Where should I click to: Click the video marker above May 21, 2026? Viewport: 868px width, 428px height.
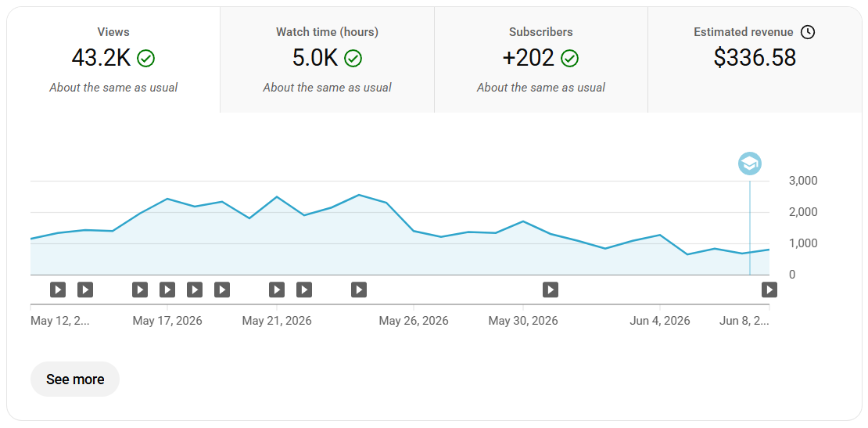277,290
